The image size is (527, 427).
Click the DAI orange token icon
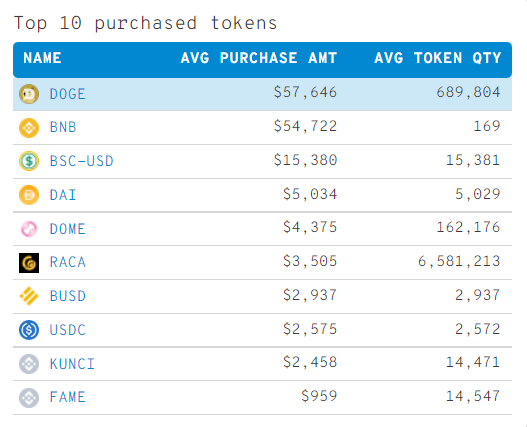click(29, 195)
